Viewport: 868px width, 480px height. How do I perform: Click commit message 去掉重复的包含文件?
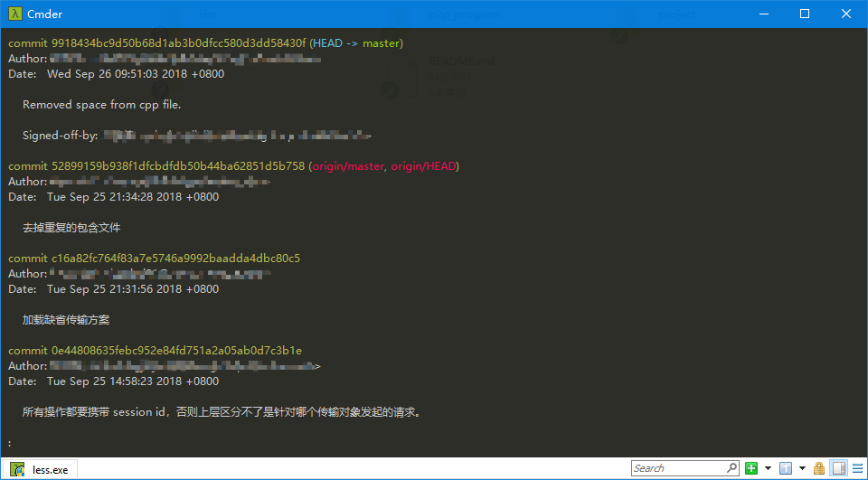tap(71, 228)
